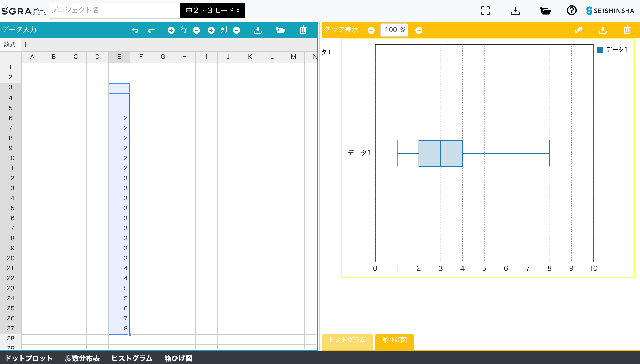Focus the プロジェクト名 project name field
640x364 pixels.
115,10
